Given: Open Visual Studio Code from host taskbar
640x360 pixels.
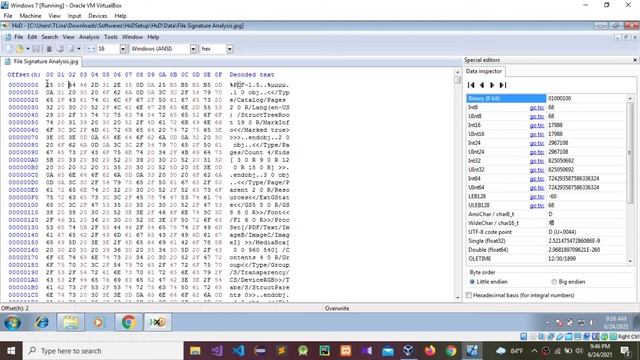Looking at the screenshot, I should tap(238, 351).
